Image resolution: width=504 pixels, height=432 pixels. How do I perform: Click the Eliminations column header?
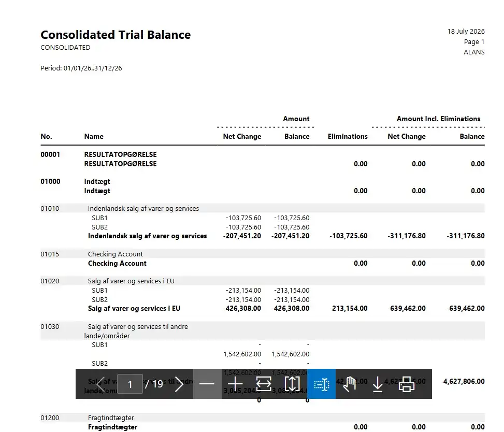[348, 136]
